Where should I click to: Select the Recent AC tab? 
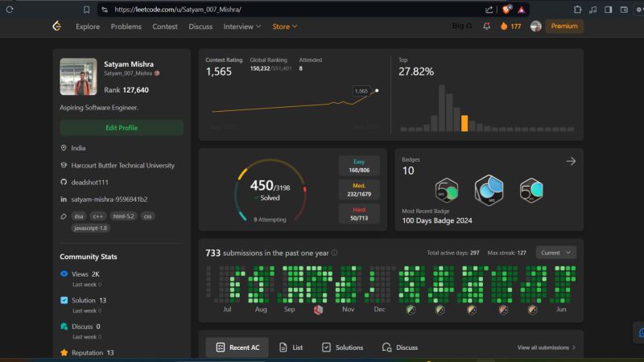coord(237,348)
